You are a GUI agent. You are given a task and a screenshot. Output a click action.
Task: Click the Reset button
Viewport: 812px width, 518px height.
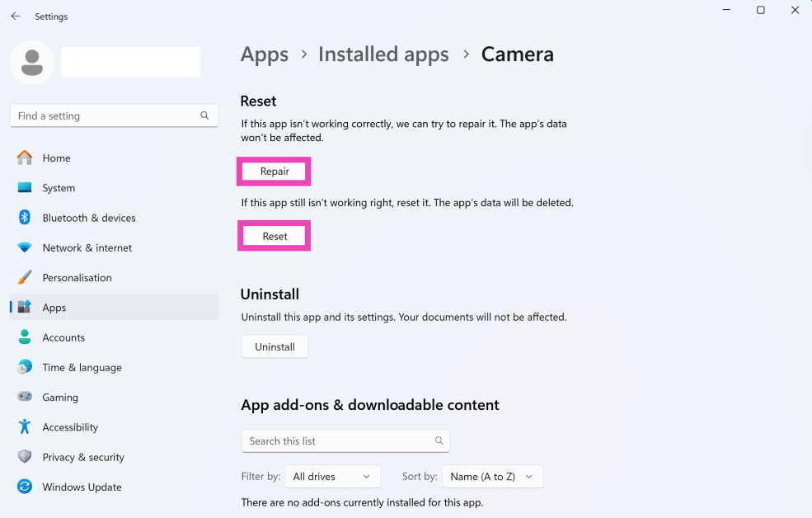[x=275, y=236]
